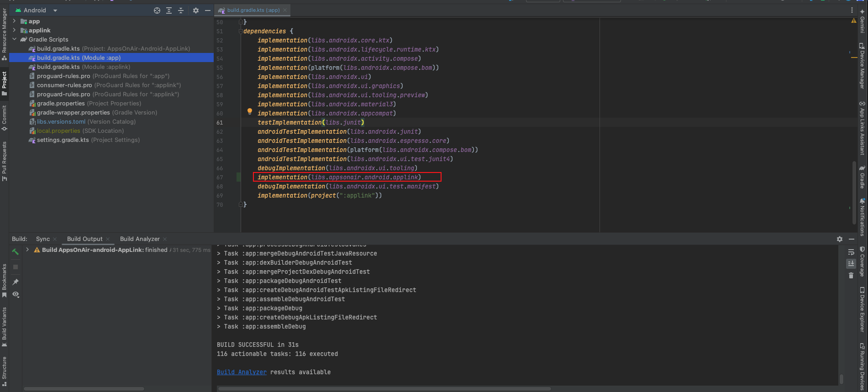
Task: Open the Build Analyzer results link
Action: 242,372
